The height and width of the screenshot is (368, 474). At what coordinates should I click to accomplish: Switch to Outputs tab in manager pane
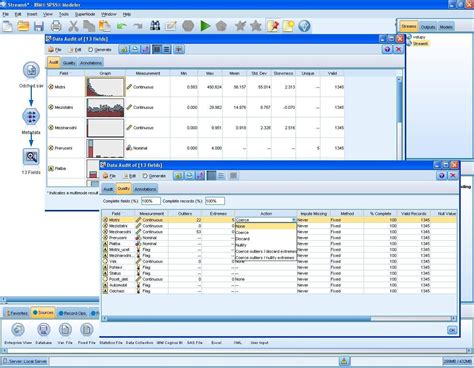click(x=428, y=27)
